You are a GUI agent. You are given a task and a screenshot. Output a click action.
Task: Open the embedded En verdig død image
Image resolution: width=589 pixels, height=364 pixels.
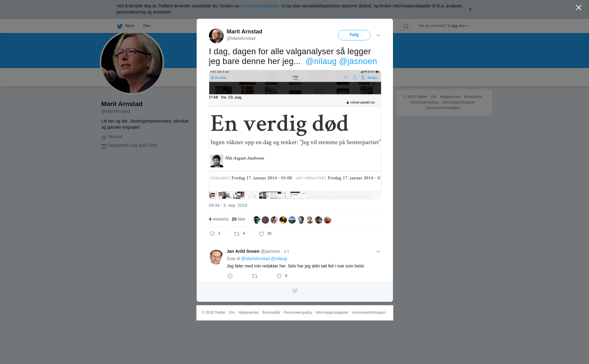295,135
